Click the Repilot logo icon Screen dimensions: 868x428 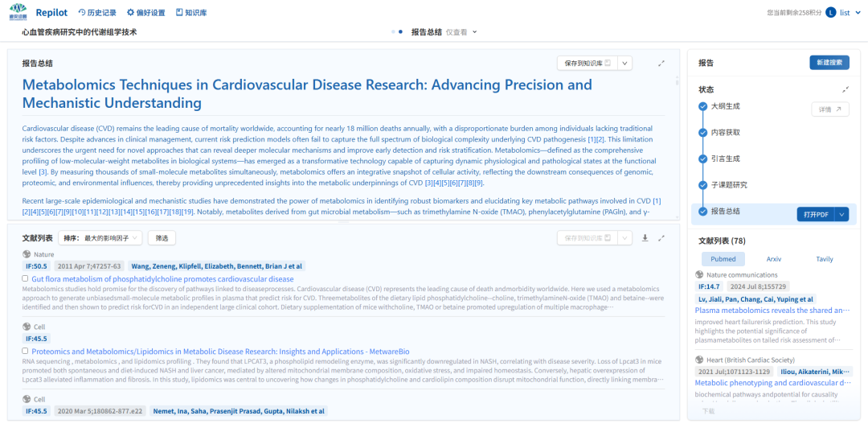click(x=18, y=12)
